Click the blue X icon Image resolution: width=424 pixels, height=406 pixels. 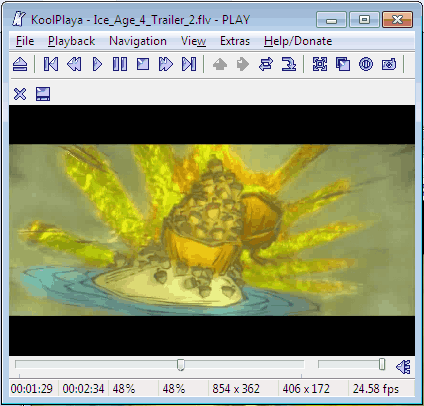[x=20, y=94]
